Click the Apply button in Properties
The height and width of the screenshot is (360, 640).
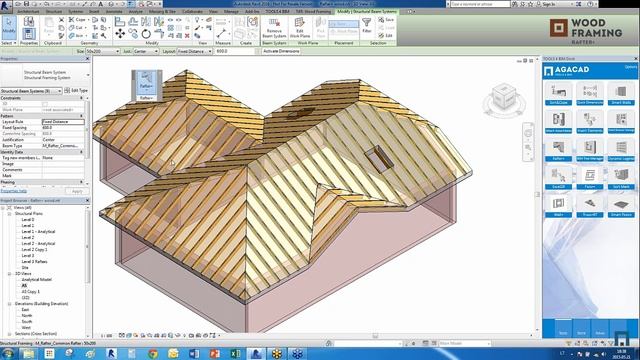pos(77,191)
